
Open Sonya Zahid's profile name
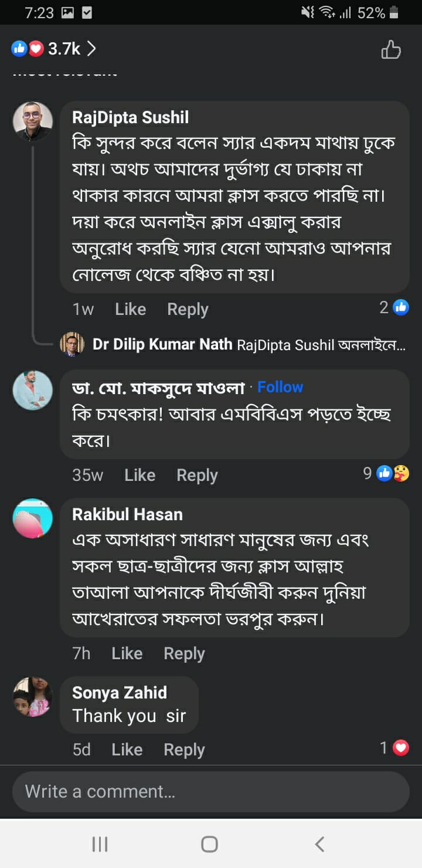point(120,693)
